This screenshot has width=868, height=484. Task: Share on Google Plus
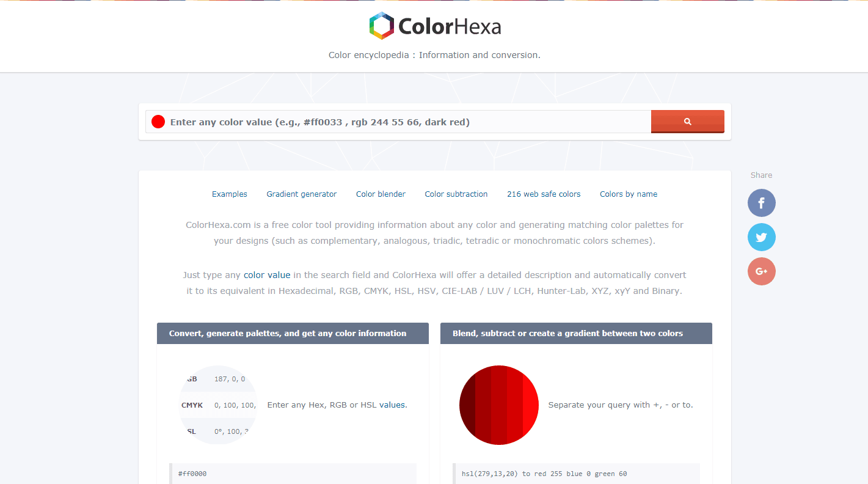[x=761, y=271]
